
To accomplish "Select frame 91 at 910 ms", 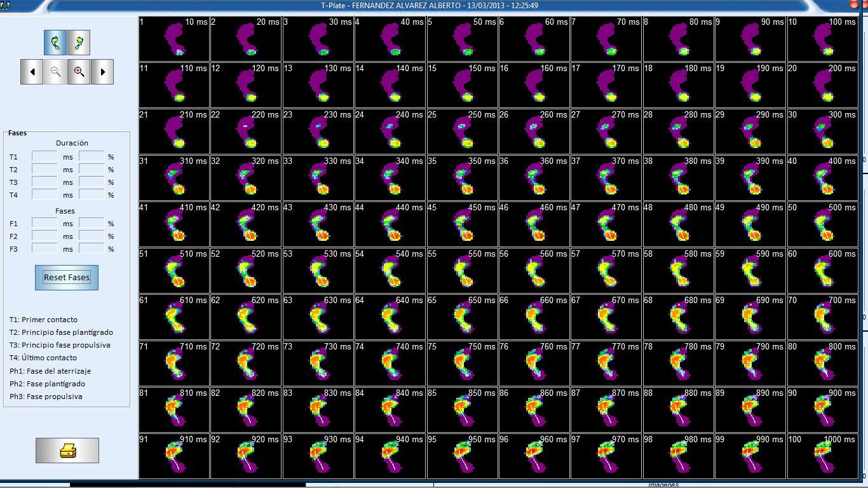I will 174,456.
